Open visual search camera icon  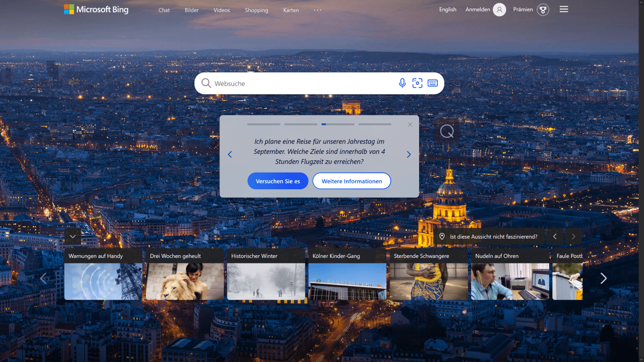click(x=417, y=83)
